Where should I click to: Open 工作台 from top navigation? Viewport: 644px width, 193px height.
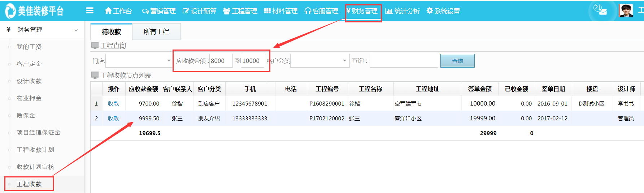click(118, 11)
